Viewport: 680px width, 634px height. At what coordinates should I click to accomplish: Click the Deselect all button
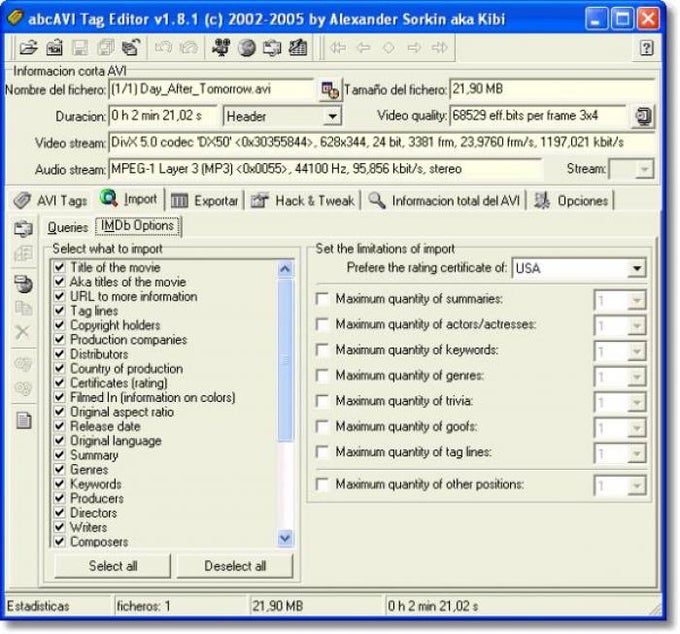click(235, 565)
